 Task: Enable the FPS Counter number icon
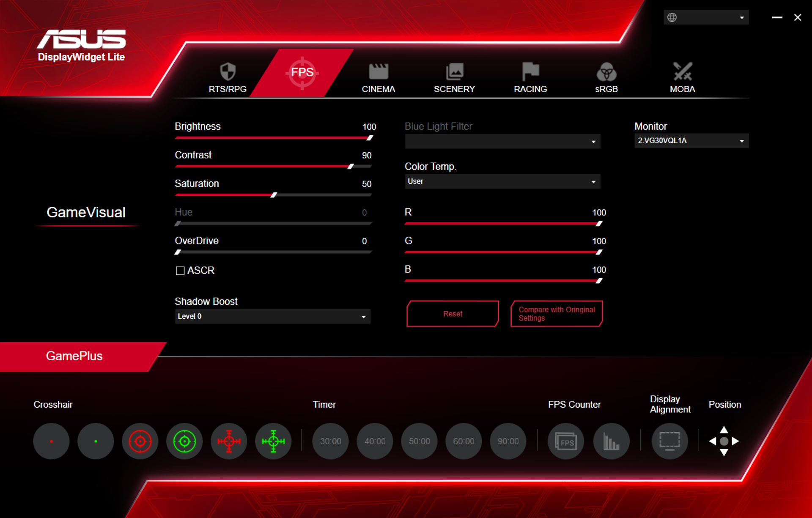[566, 441]
